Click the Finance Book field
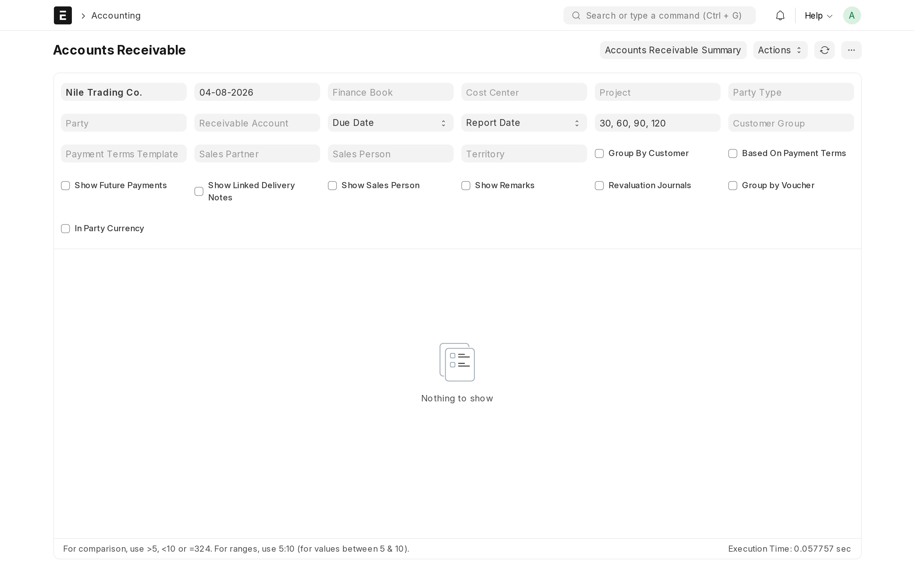Viewport: 924px width, 578px height. tap(390, 92)
